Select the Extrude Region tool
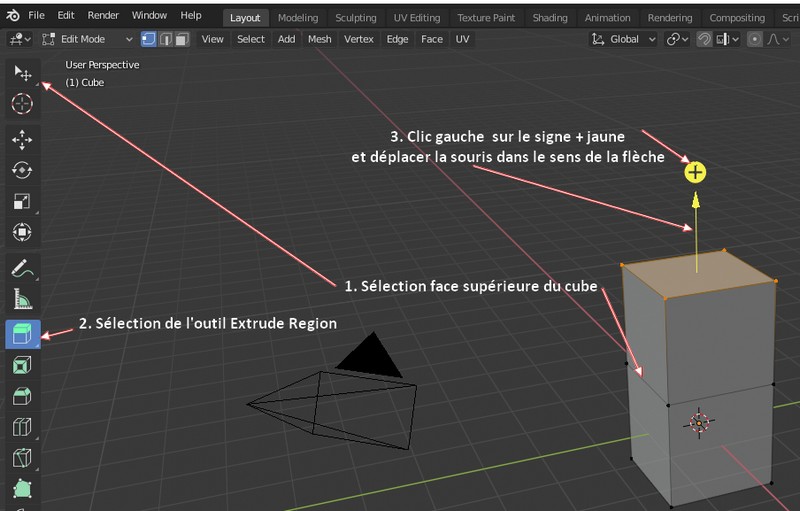800x511 pixels. [x=22, y=335]
